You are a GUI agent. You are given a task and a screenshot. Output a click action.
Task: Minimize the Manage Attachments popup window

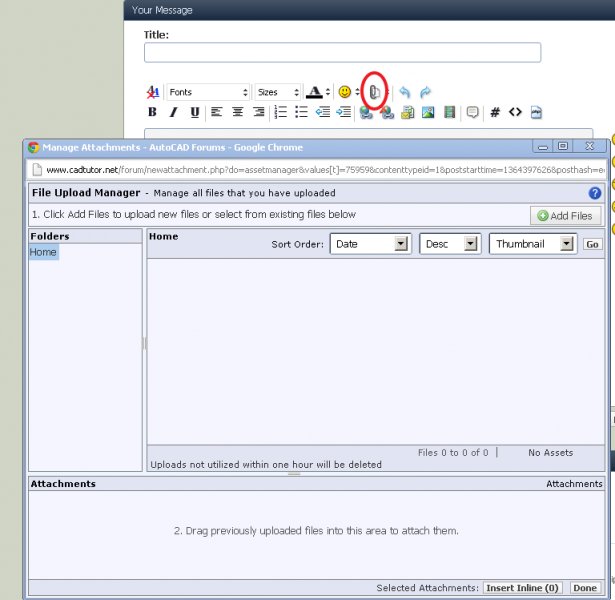[x=542, y=147]
